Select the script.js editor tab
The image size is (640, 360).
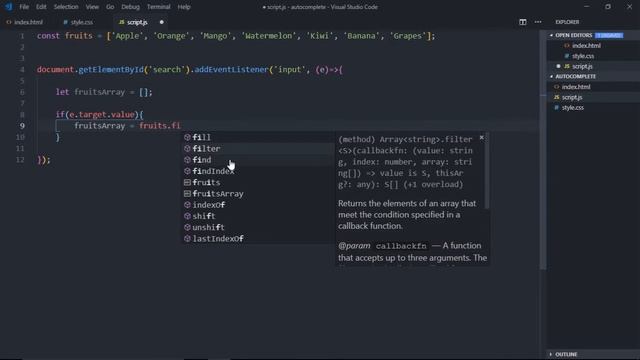click(137, 22)
